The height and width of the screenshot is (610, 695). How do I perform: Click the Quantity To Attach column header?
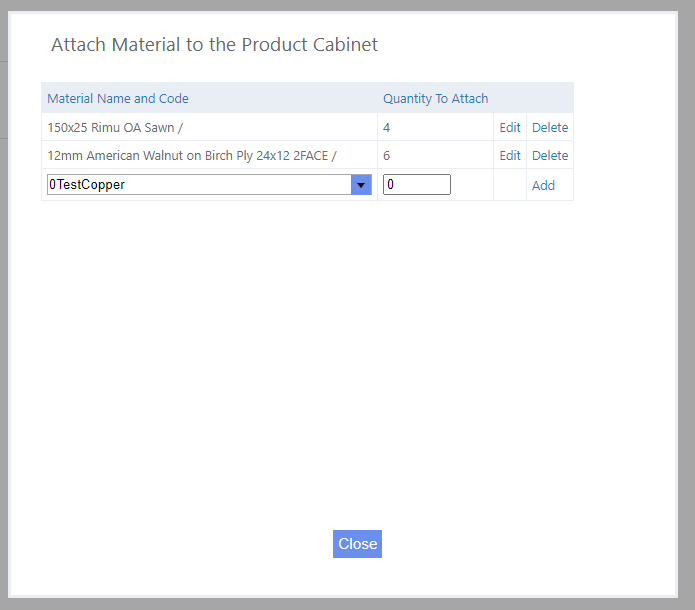click(x=435, y=99)
